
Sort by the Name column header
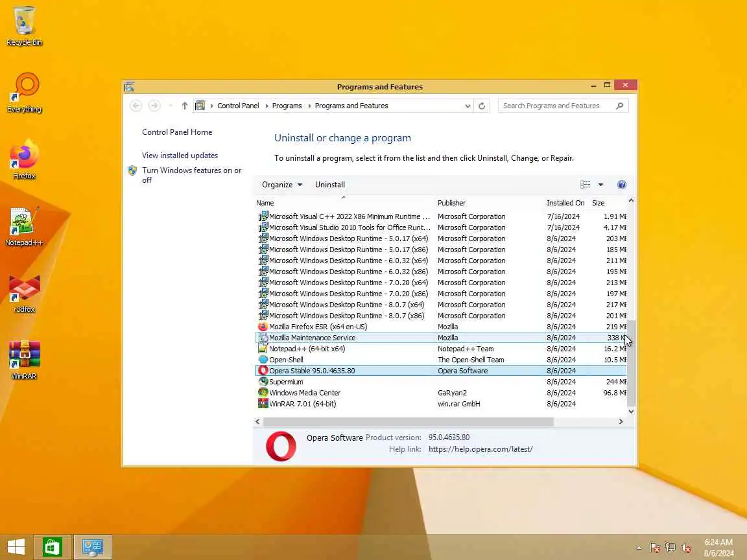pos(345,203)
